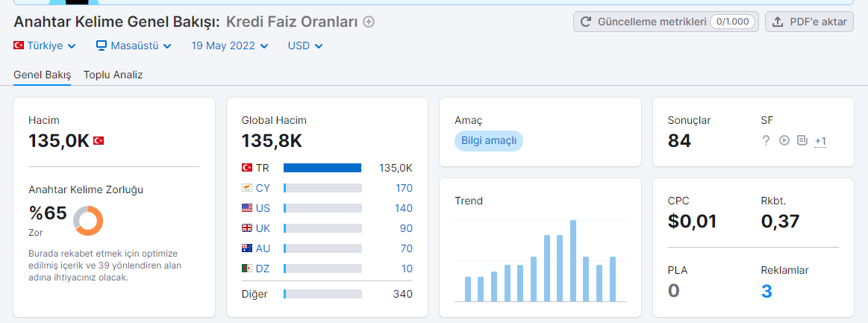
Task: Click the TR volume value 135,0K
Action: 396,168
